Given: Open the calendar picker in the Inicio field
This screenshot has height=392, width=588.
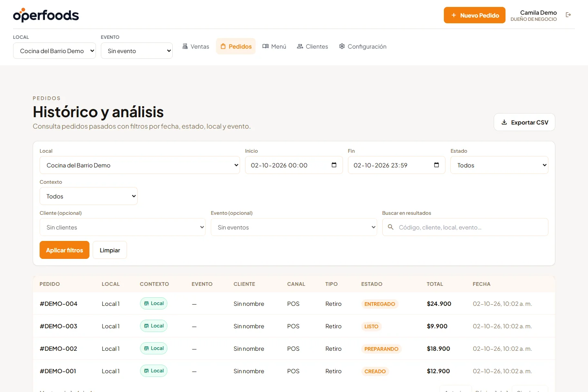Looking at the screenshot, I should pyautogui.click(x=334, y=165).
